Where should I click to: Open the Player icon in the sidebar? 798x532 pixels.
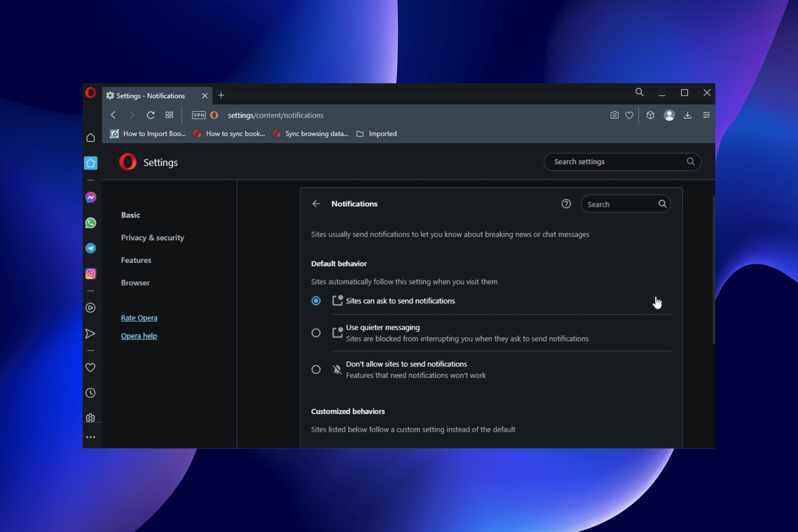click(91, 308)
